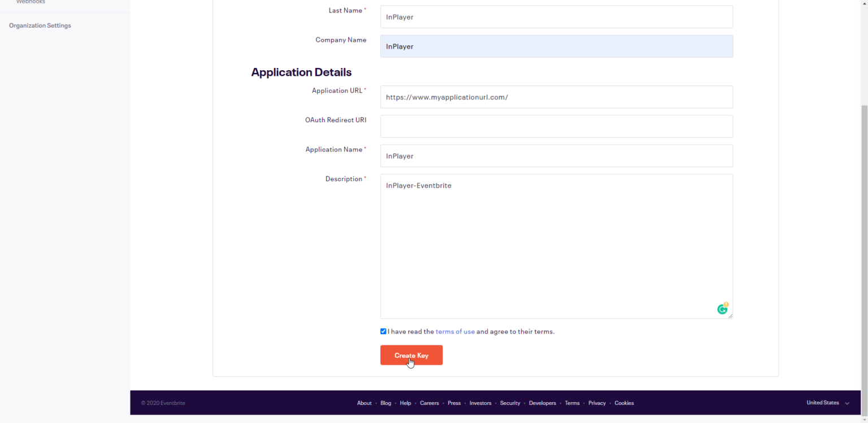Image resolution: width=868 pixels, height=423 pixels.
Task: Visit the Security footer link
Action: (510, 403)
